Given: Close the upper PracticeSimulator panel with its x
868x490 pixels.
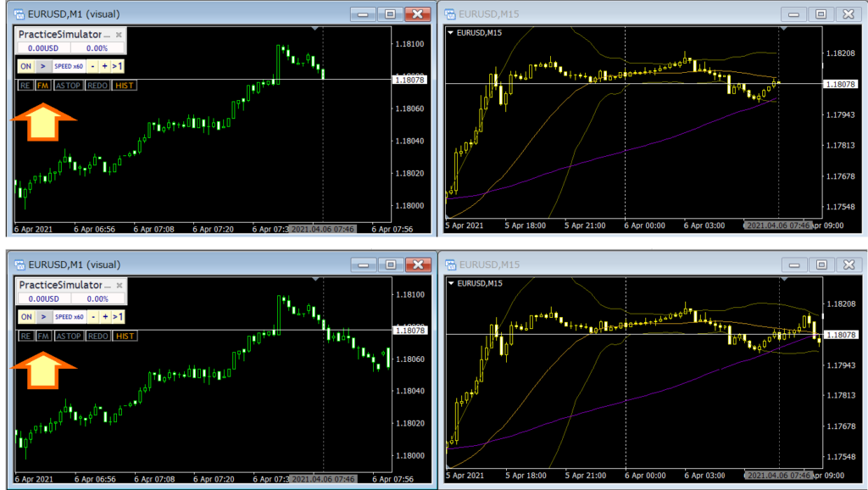Looking at the screenshot, I should pos(119,34).
